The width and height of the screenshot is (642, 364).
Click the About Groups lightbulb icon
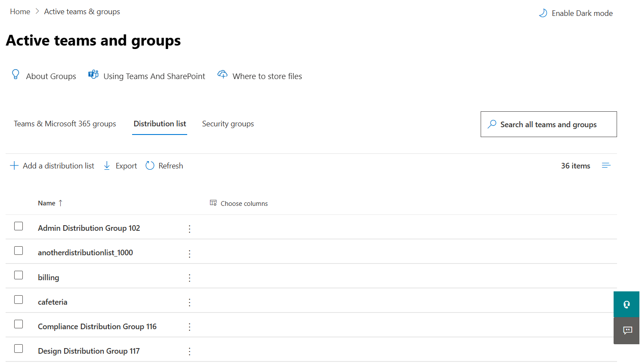point(15,75)
